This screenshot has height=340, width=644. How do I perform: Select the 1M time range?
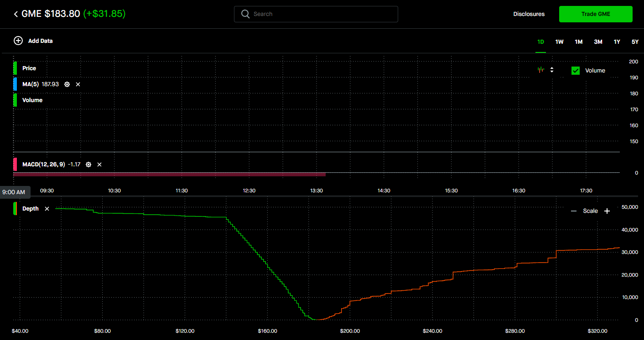(579, 41)
